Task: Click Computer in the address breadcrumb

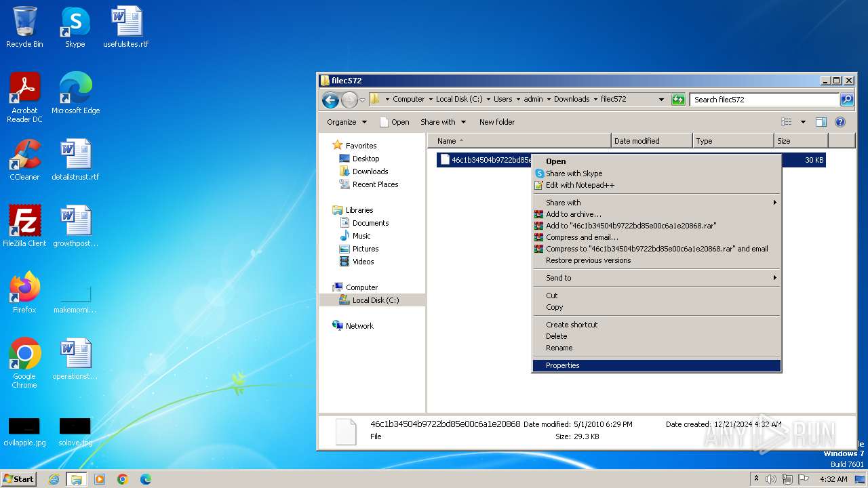Action: (x=409, y=99)
